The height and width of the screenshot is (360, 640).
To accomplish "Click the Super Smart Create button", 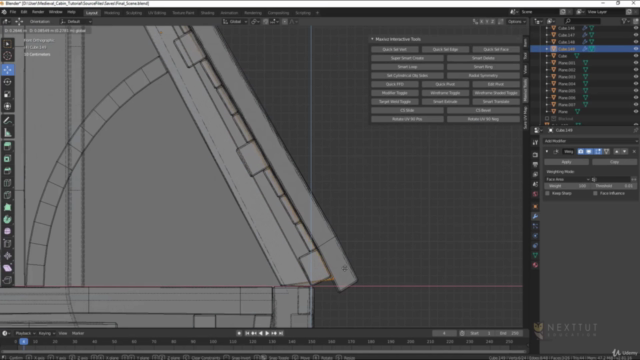I will [x=407, y=58].
